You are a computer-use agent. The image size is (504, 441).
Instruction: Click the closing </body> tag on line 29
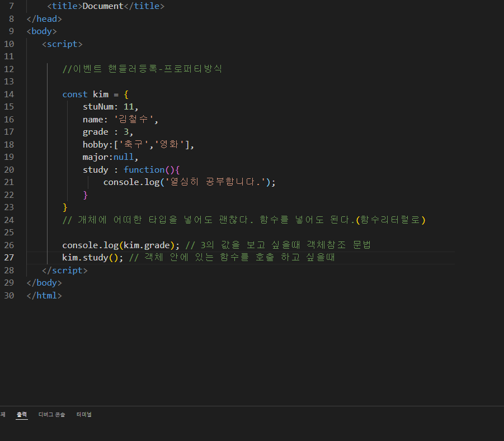click(44, 283)
